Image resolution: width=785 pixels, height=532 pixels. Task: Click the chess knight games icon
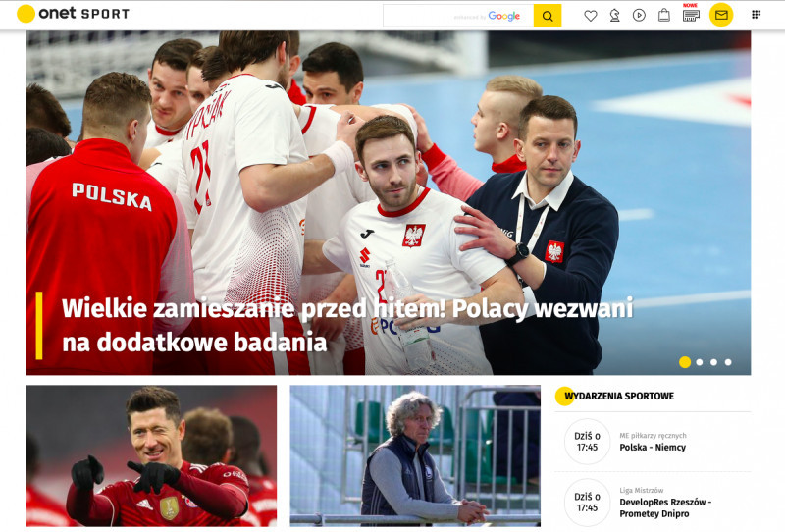[614, 15]
